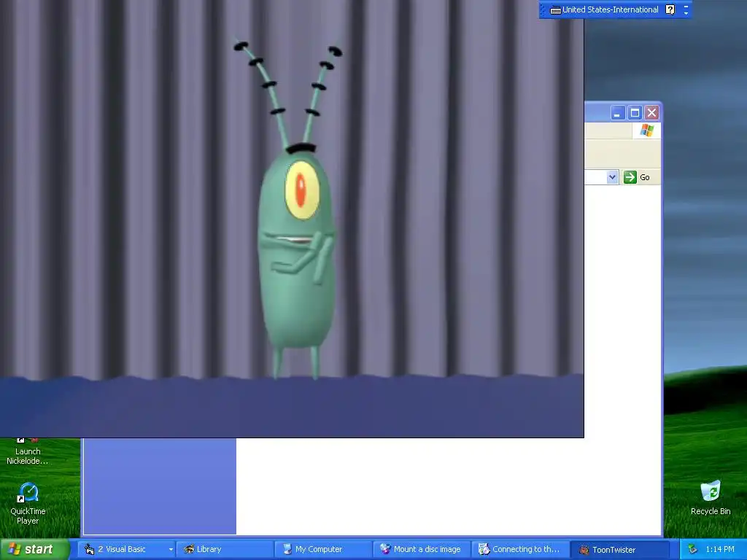This screenshot has height=560, width=747.
Task: Switch to the My Computer taskbar window
Action: pos(323,549)
